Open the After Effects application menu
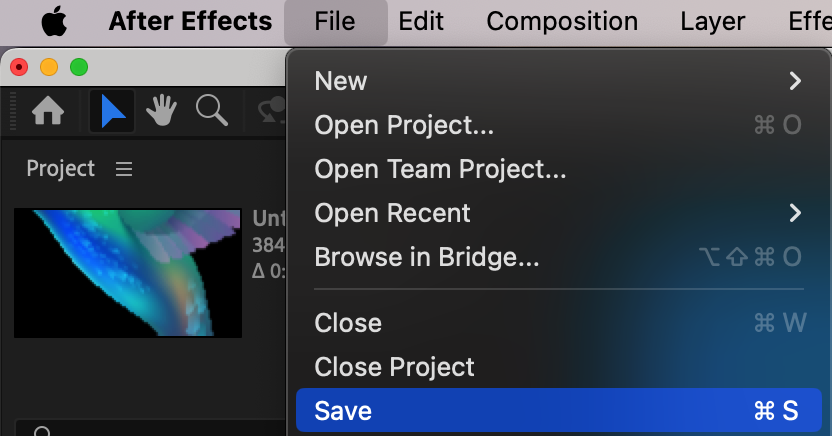The image size is (832, 436). 190,21
